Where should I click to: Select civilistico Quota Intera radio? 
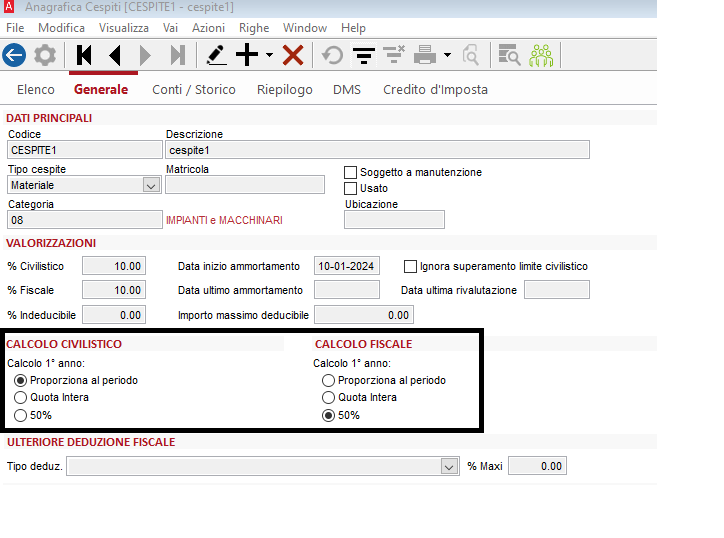(20, 398)
